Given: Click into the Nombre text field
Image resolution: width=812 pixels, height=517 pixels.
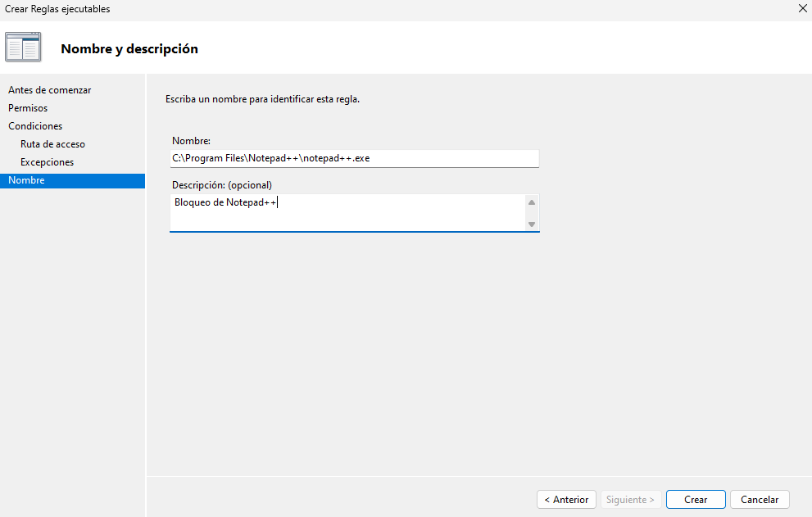Looking at the screenshot, I should 354,158.
